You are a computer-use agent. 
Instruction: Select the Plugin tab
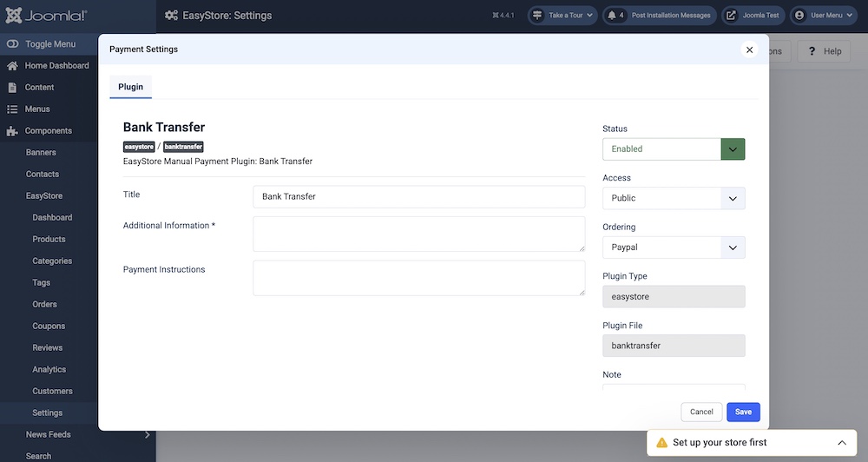coord(130,87)
